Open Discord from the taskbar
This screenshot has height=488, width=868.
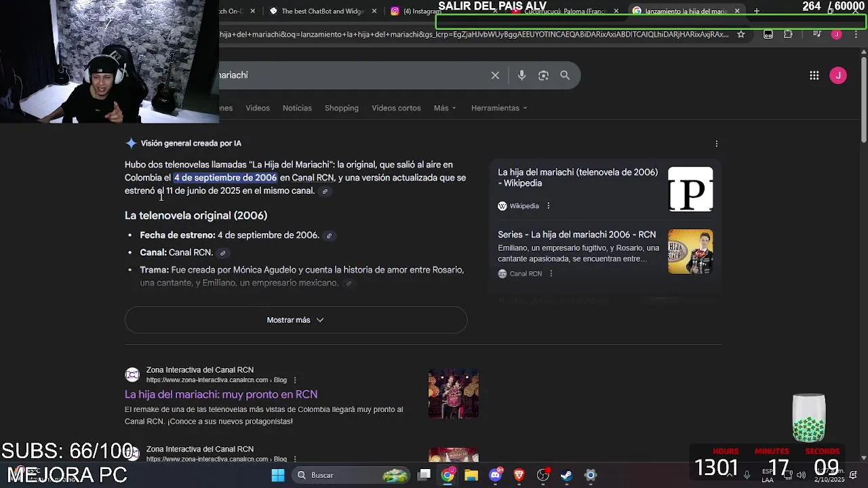[496, 475]
